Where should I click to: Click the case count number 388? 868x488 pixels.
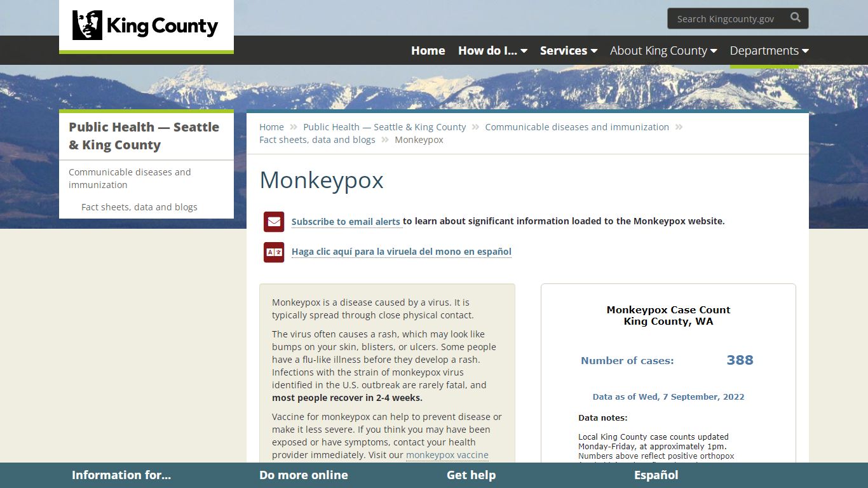coord(740,360)
